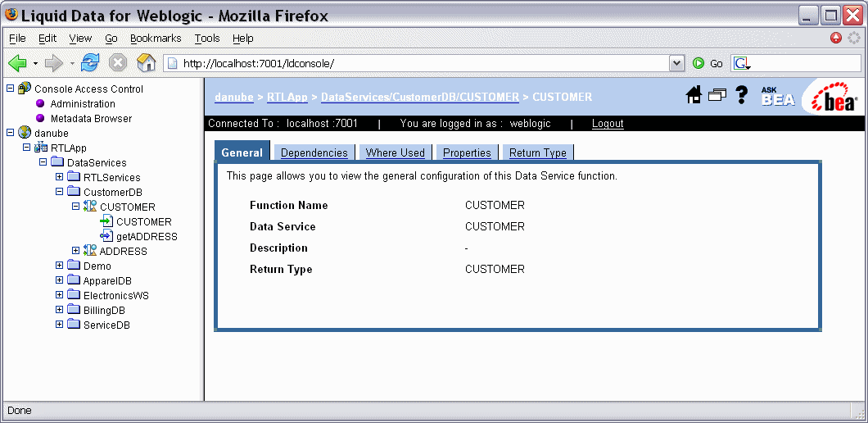Open Help with the question mark icon
868x423 pixels.
pyautogui.click(x=741, y=95)
